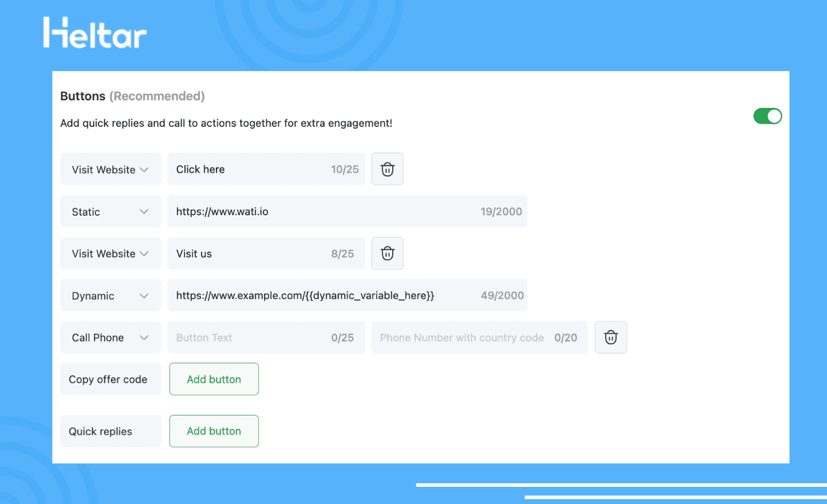Click the https://www.wati.io URL field
Image resolution: width=827 pixels, height=504 pixels.
tap(320, 212)
